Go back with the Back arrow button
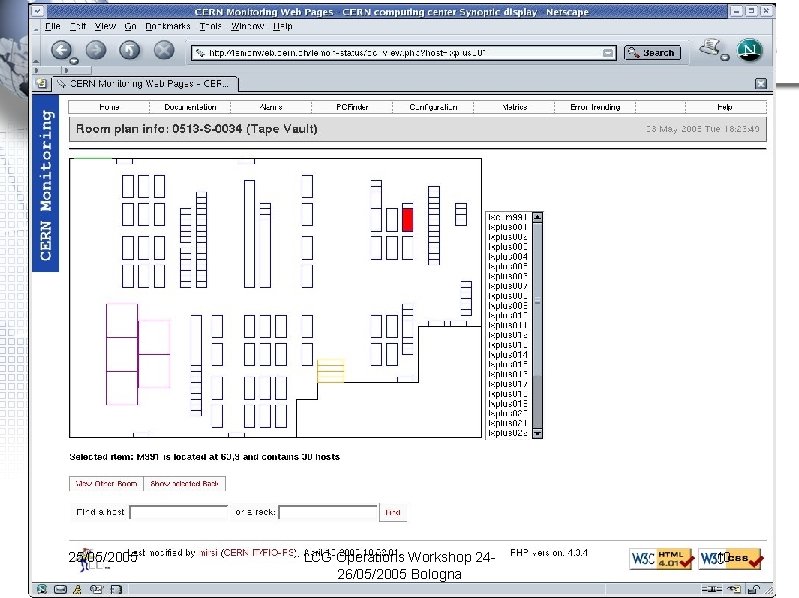Image resolution: width=799 pixels, height=598 pixels. pyautogui.click(x=62, y=50)
